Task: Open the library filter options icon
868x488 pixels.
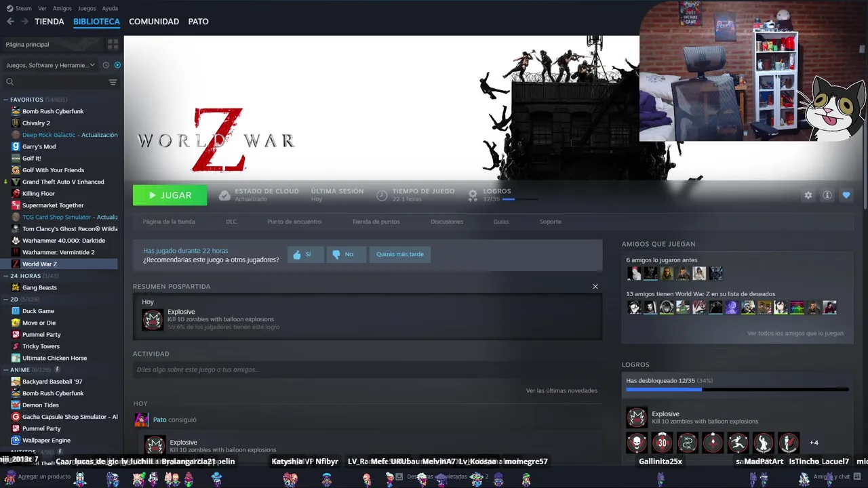Action: click(113, 82)
